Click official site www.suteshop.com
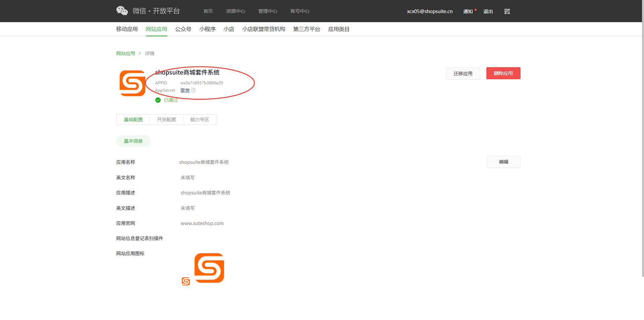Screen dimensions: 644x320 tap(202, 223)
